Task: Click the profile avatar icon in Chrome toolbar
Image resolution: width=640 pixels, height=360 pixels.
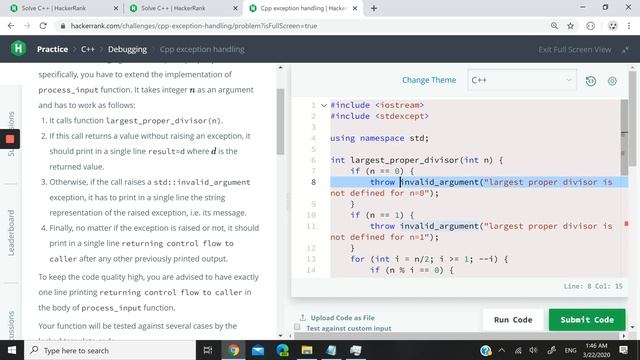Action: pyautogui.click(x=613, y=26)
